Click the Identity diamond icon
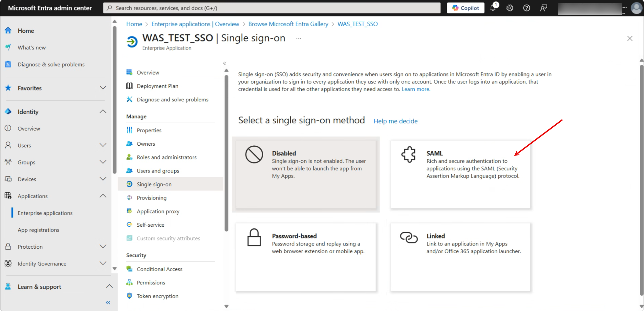Viewport: 644px width, 311px height. pos(8,112)
